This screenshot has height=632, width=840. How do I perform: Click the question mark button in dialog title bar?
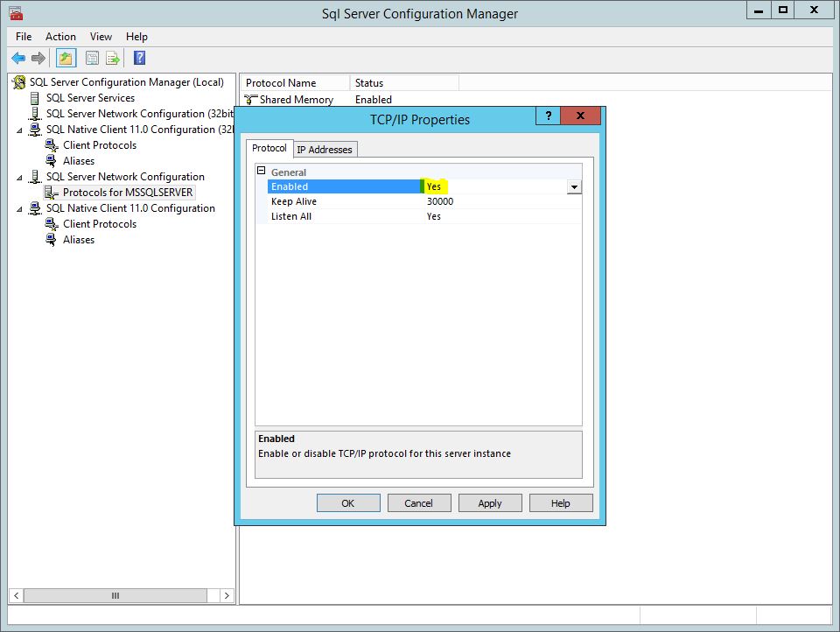click(548, 116)
